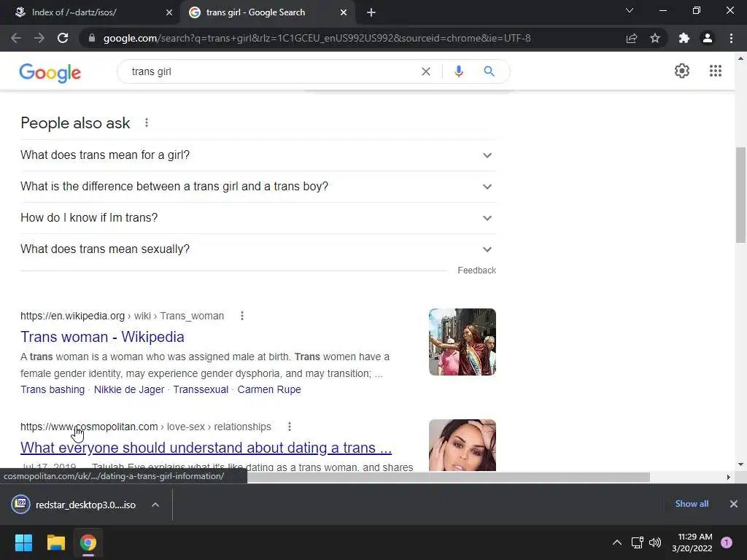The height and width of the screenshot is (560, 747).
Task: Show hidden system tray icons
Action: [x=617, y=542]
